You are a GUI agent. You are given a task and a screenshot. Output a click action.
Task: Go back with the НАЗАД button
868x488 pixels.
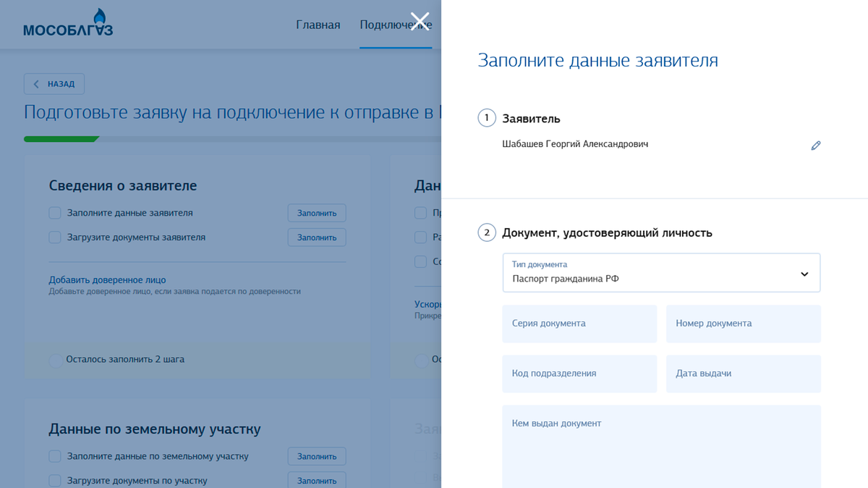pyautogui.click(x=54, y=84)
